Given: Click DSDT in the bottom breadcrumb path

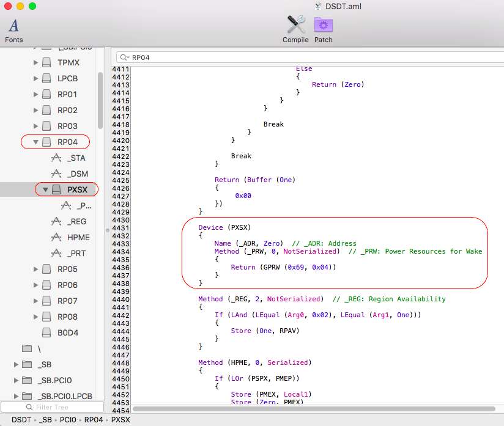Looking at the screenshot, I should (x=22, y=420).
